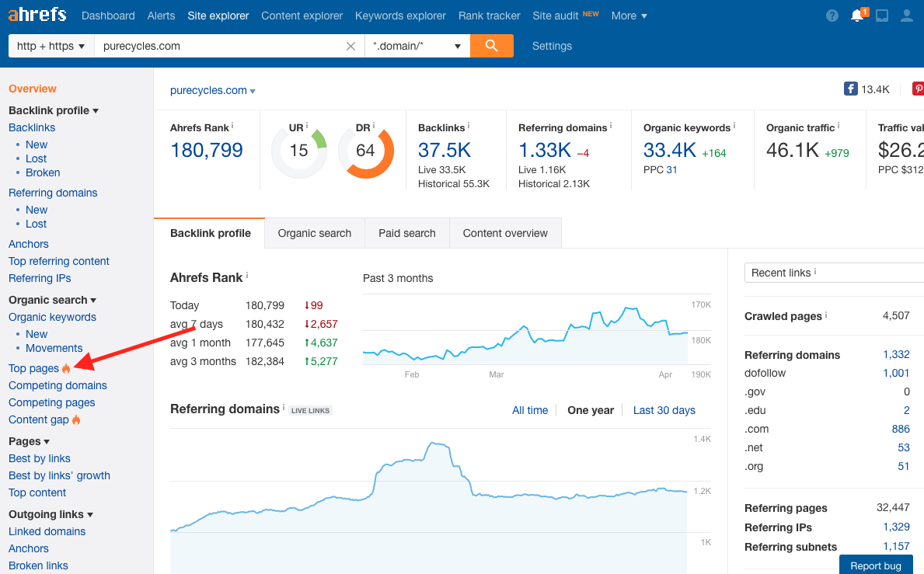Collapse the Organic search sidebar section

(x=52, y=301)
